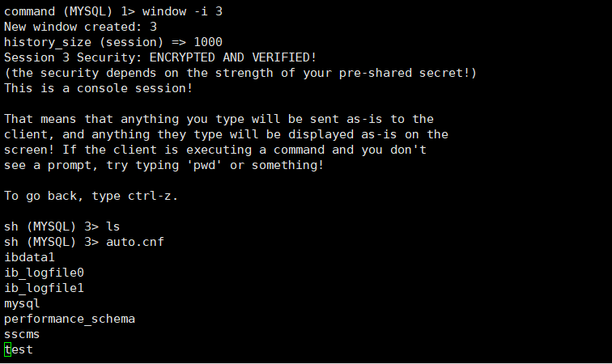The width and height of the screenshot is (612, 364).
Task: Click the 'ib_logfile1' listing entry
Action: 44,288
